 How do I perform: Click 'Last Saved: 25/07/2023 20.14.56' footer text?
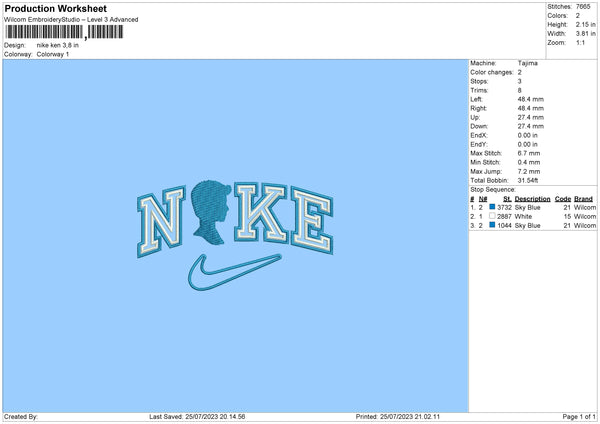coord(197,417)
